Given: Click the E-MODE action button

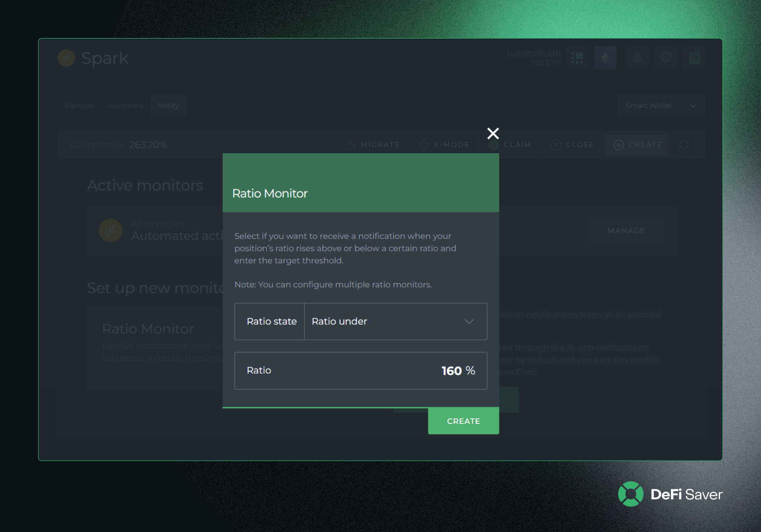Looking at the screenshot, I should (444, 145).
